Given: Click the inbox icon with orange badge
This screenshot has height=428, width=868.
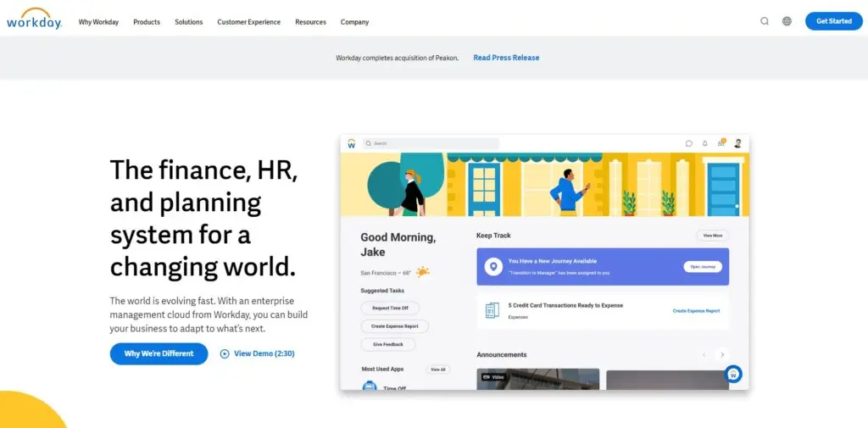Looking at the screenshot, I should 721,143.
